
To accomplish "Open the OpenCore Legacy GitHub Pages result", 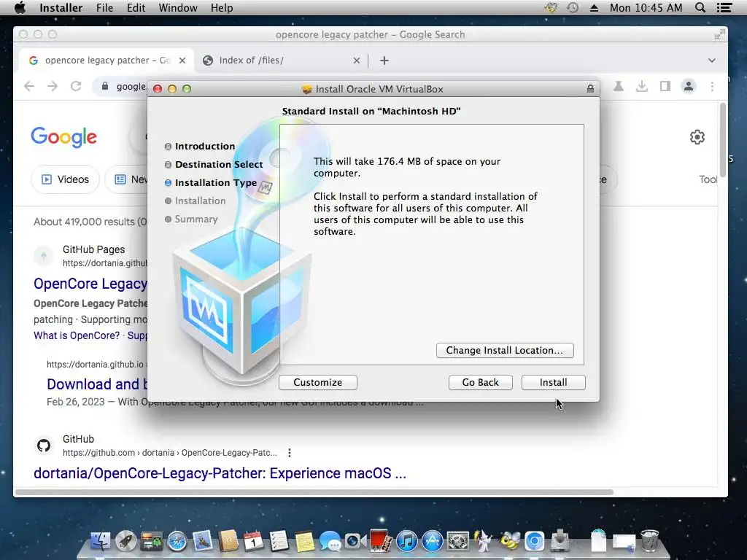I will pyautogui.click(x=90, y=284).
